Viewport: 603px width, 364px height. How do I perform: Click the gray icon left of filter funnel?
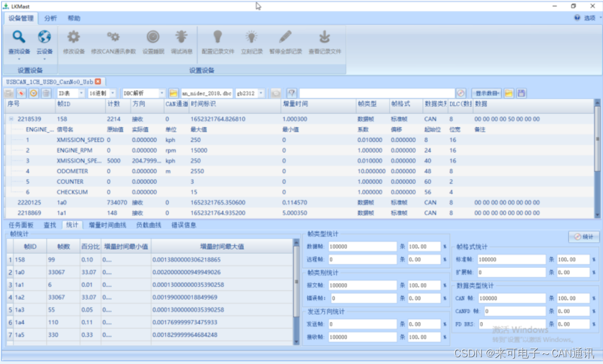tap(275, 93)
